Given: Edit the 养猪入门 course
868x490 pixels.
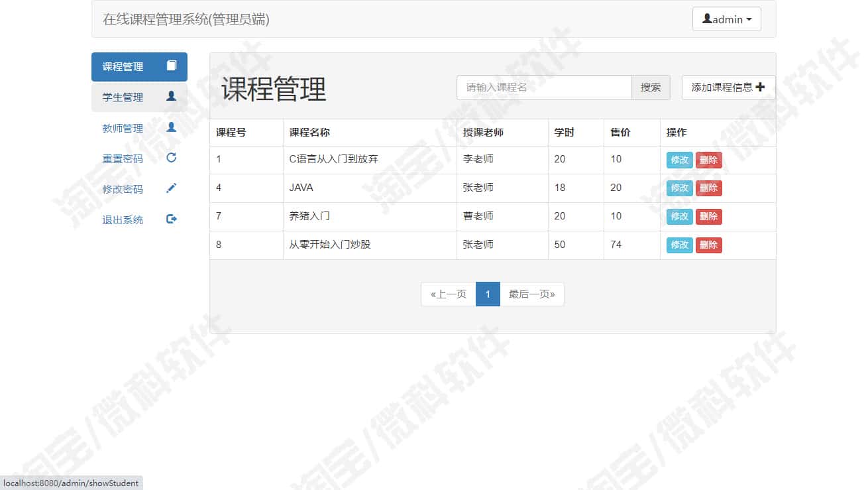Looking at the screenshot, I should click(x=679, y=217).
